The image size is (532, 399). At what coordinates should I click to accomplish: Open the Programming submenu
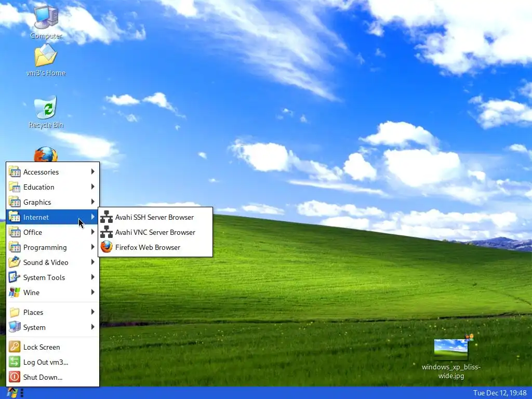52,247
